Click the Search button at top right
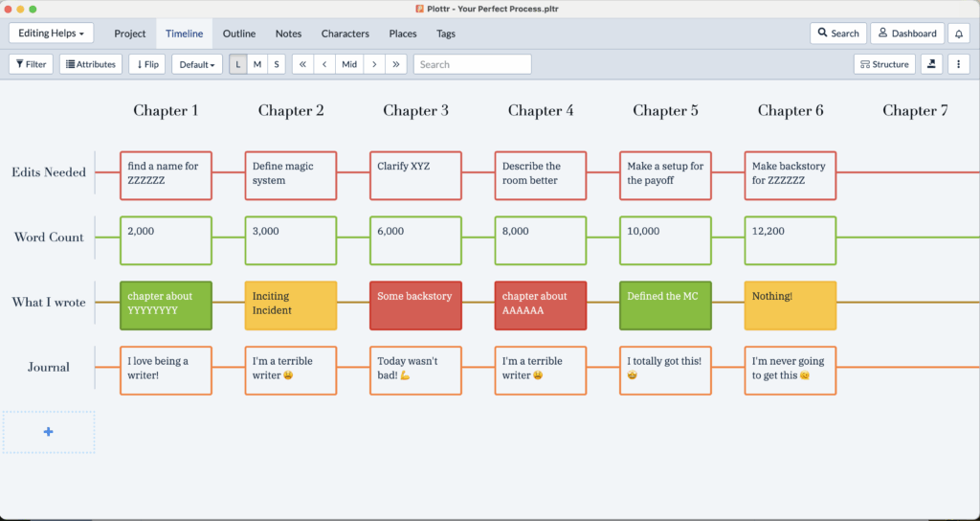The height and width of the screenshot is (521, 980). tap(838, 34)
